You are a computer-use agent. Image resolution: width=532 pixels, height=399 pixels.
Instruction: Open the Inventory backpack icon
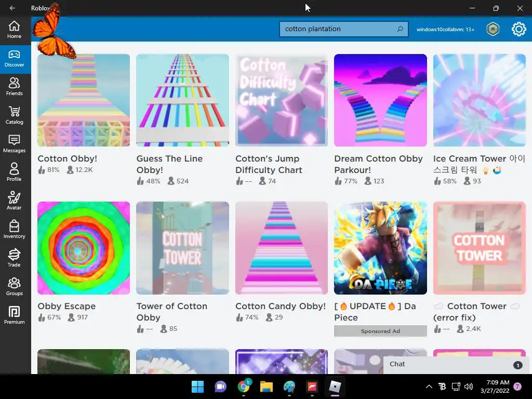click(x=14, y=229)
